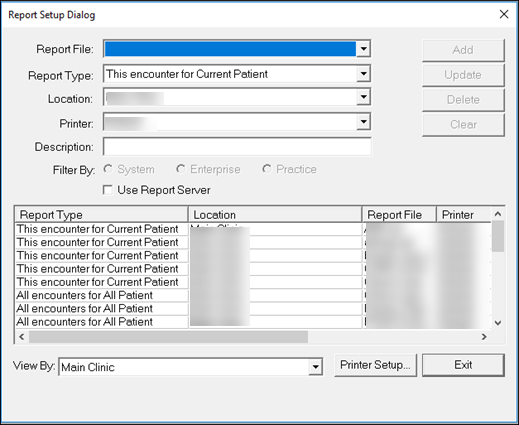Viewport: 519px width, 425px height.
Task: Click the Location column header
Action: pyautogui.click(x=275, y=214)
